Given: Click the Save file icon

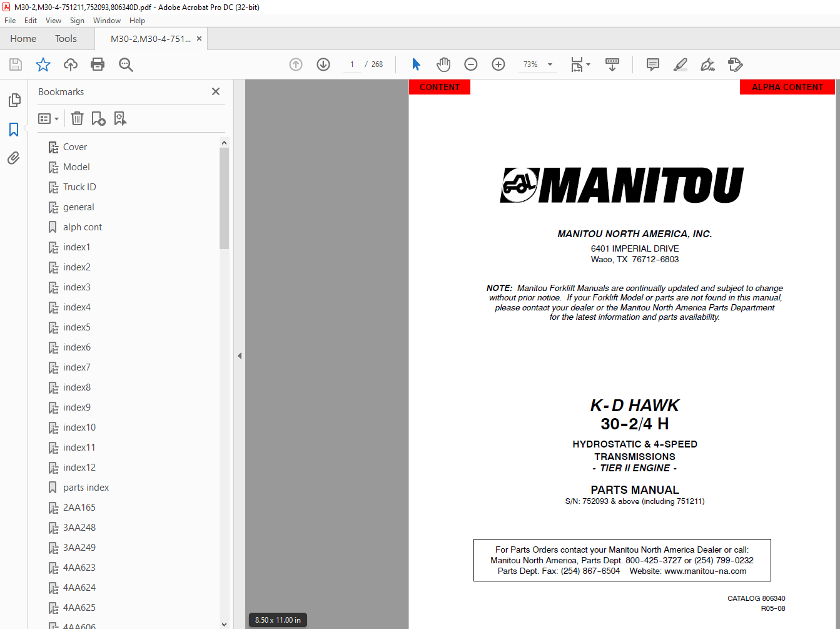Looking at the screenshot, I should 16,64.
